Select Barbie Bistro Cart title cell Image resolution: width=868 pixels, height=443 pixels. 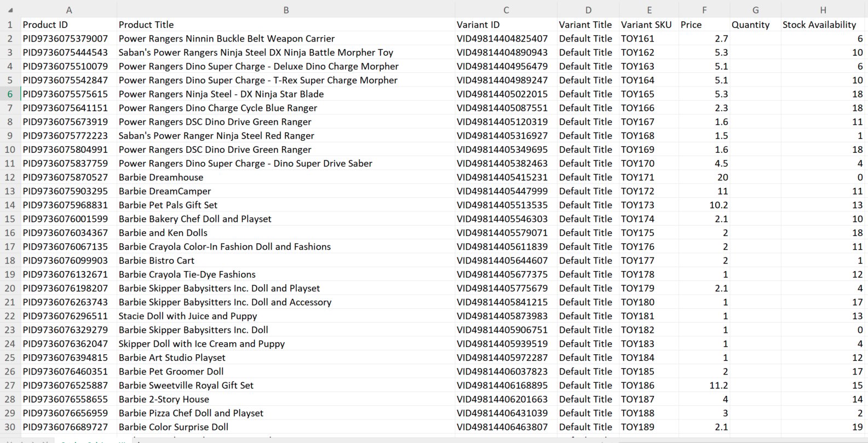pos(286,261)
